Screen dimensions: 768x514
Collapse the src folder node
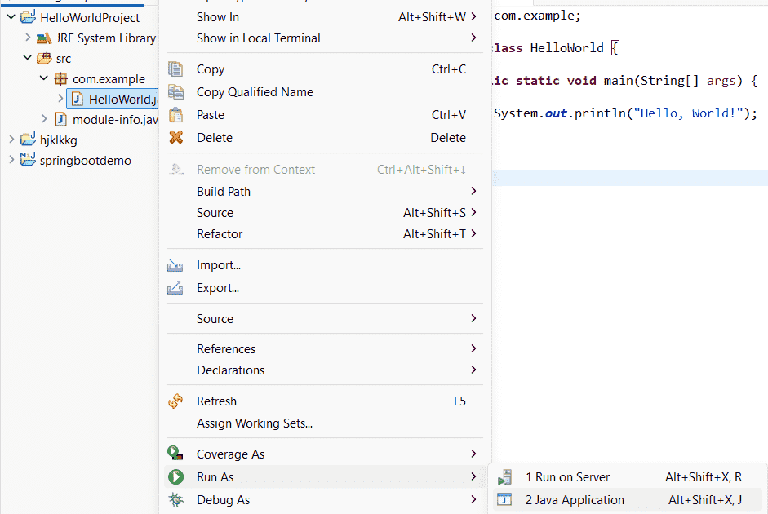click(x=28, y=58)
